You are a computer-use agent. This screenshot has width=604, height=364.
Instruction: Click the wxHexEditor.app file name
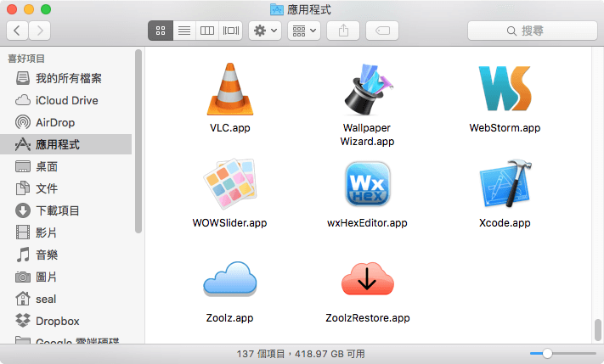[367, 223]
